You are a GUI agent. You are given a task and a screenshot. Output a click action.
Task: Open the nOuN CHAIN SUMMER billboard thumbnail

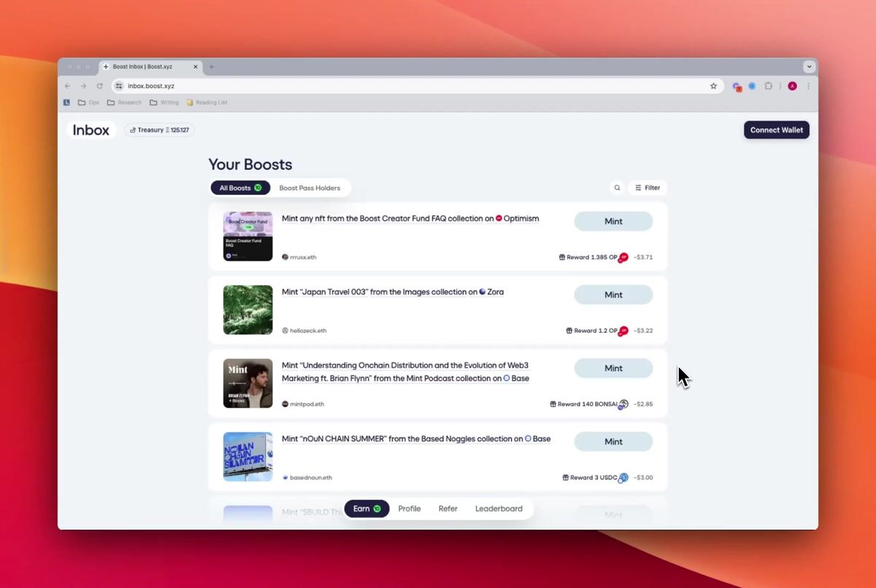[247, 457]
